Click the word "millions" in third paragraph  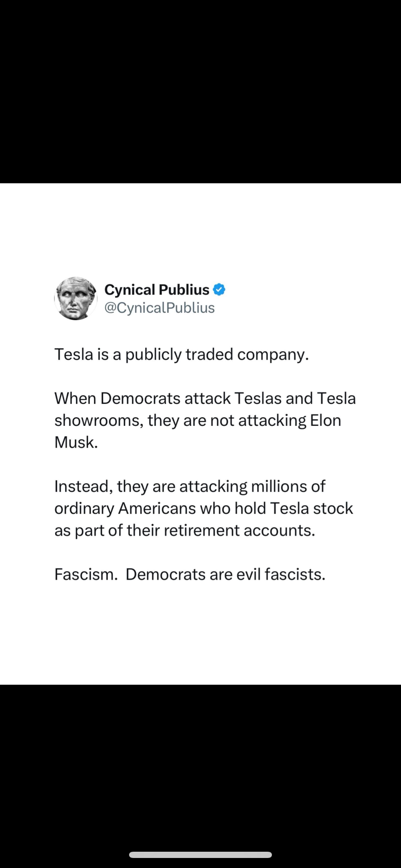pos(279,486)
